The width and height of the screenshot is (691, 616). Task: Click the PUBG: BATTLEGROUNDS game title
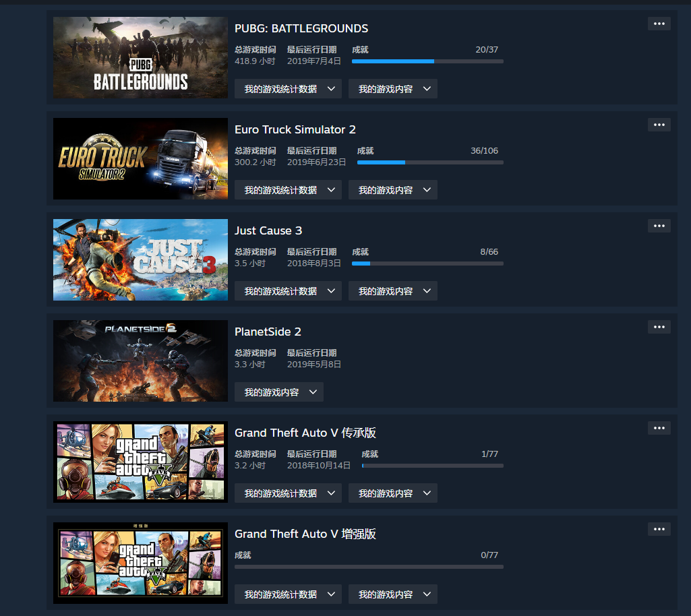point(301,28)
